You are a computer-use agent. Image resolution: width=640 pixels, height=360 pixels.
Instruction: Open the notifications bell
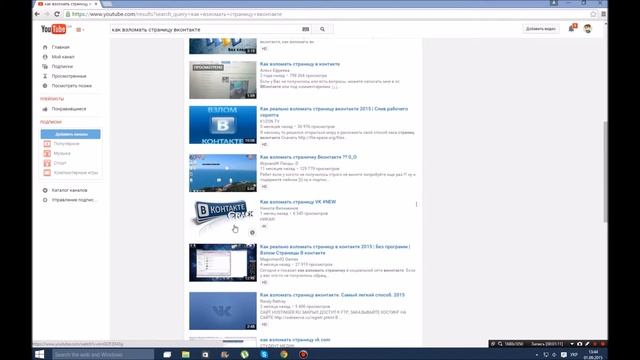pos(571,29)
